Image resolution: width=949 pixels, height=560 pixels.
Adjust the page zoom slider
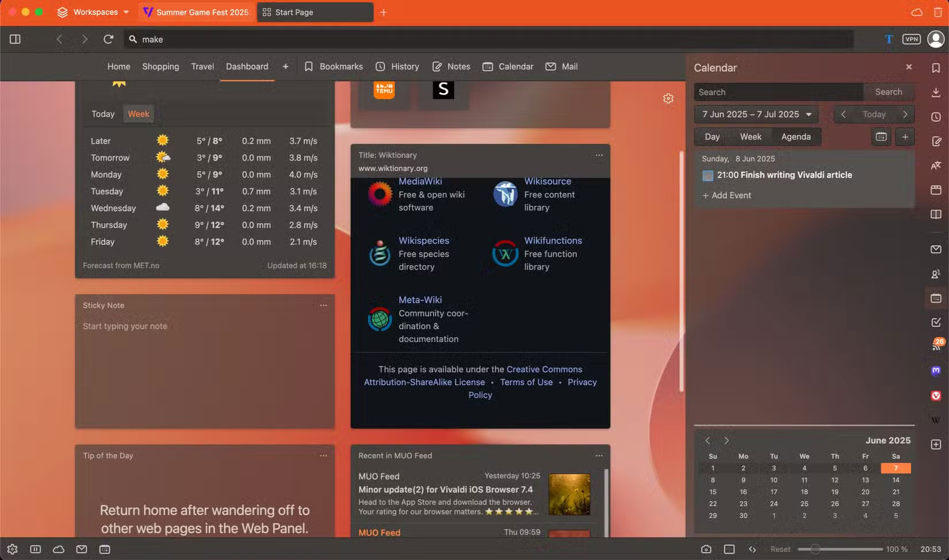pyautogui.click(x=840, y=549)
